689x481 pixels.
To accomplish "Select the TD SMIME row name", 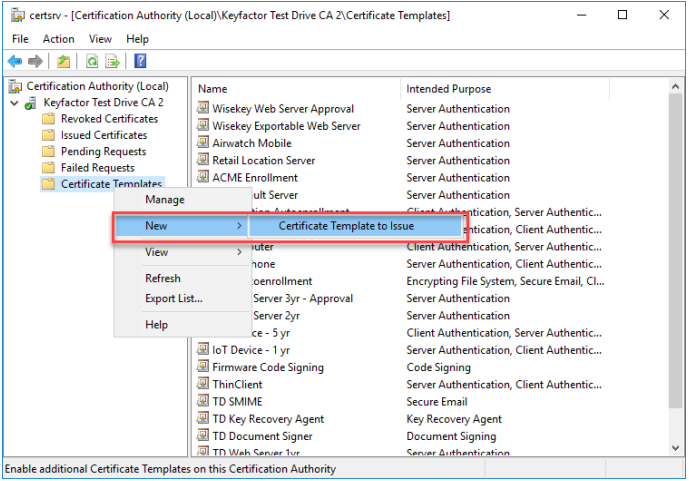I will 237,401.
